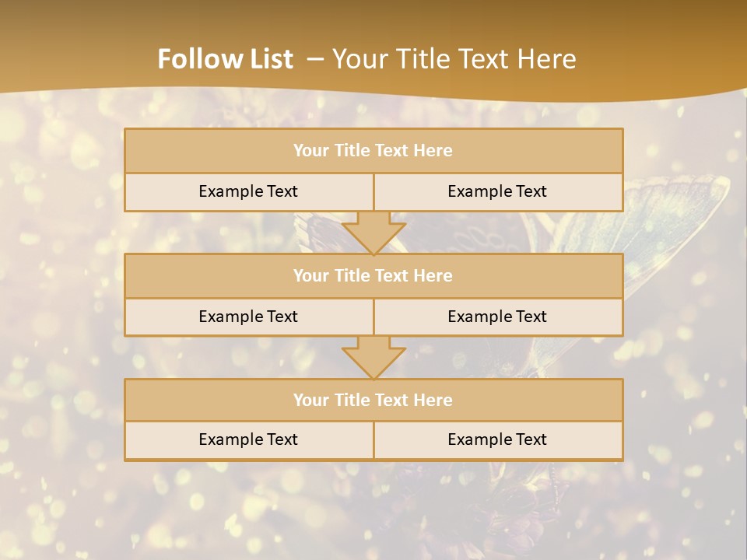Screen dimensions: 747x560
Task: Select the second block's 'Your Title Text Here' bar
Action: click(374, 275)
